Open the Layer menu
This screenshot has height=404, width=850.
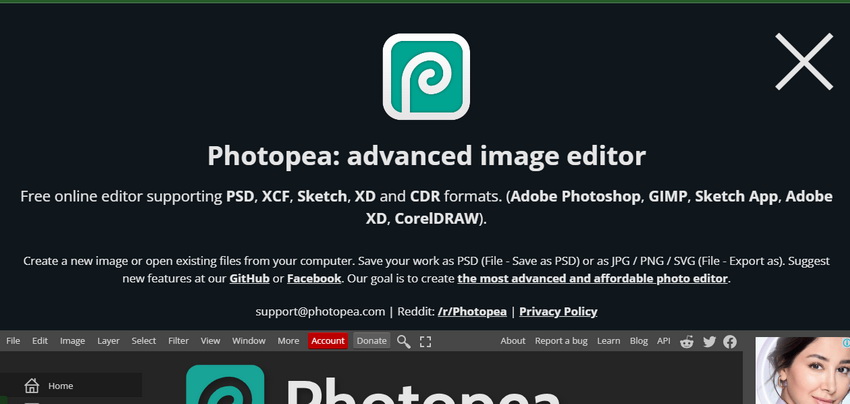pos(108,341)
